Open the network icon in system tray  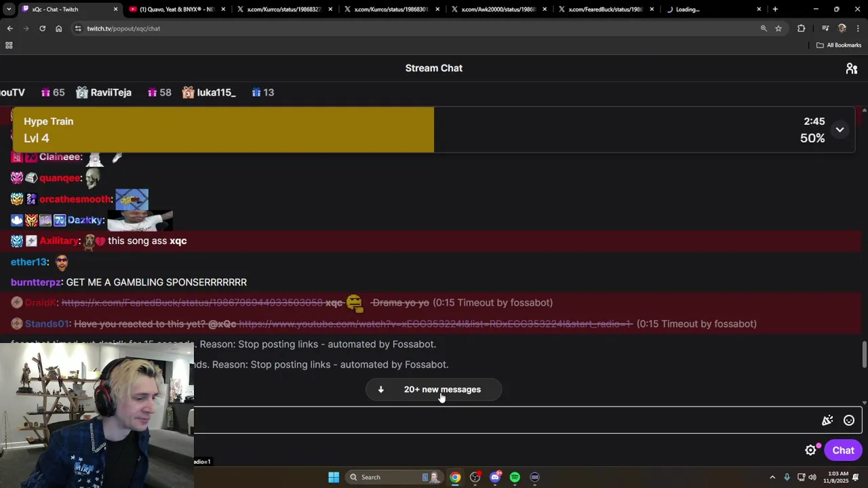(x=801, y=477)
